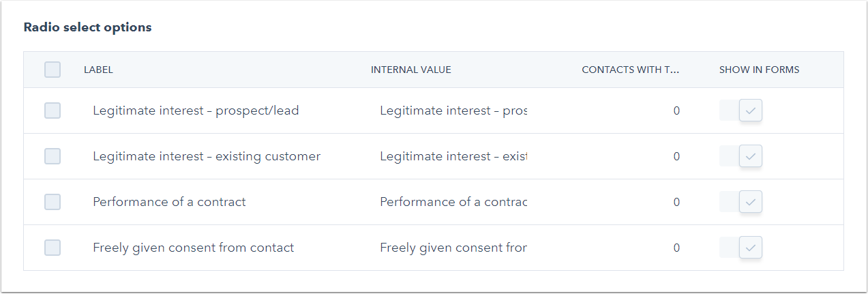Image resolution: width=868 pixels, height=294 pixels.
Task: Click internal value of Freely given consent option
Action: click(453, 248)
